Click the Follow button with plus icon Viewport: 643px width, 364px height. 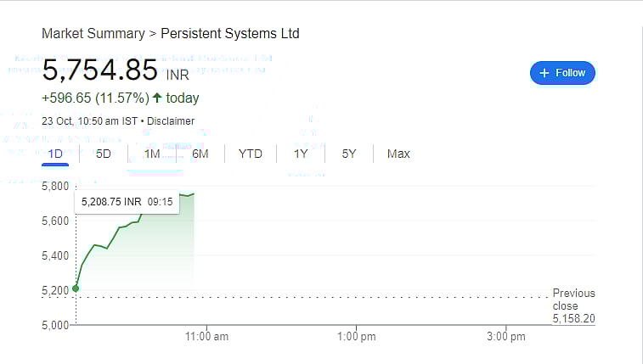[x=562, y=73]
